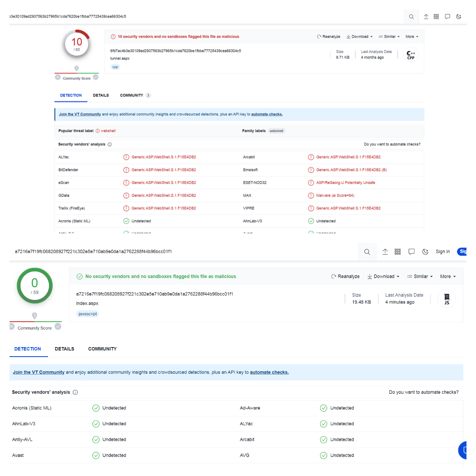This screenshot has width=476, height=476.
Task: Click upload icon in top tunnel.aspx report header
Action: tap(426, 17)
